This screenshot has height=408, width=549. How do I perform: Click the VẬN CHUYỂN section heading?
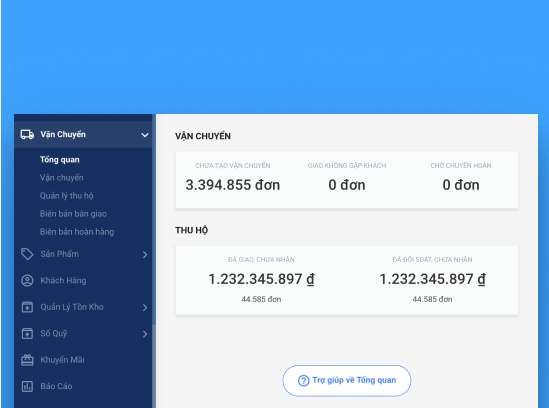point(203,136)
